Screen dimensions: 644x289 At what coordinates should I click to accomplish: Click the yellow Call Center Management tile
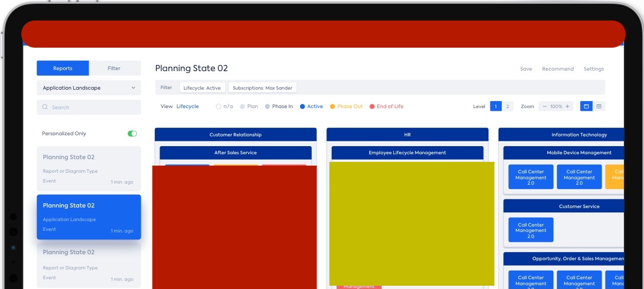coord(616,177)
